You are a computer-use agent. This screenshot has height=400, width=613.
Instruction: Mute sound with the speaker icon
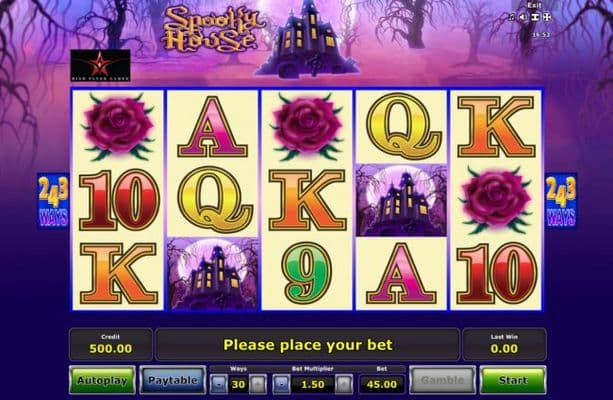pos(523,17)
